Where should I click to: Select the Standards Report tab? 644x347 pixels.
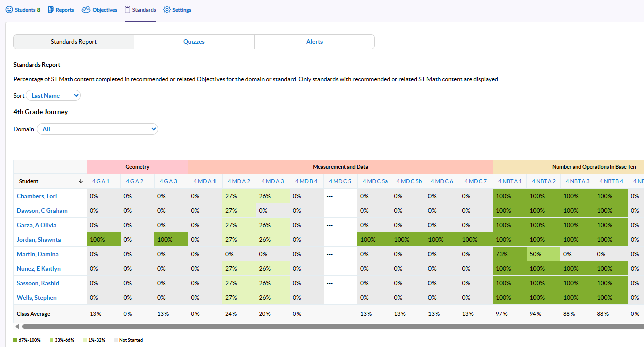74,42
